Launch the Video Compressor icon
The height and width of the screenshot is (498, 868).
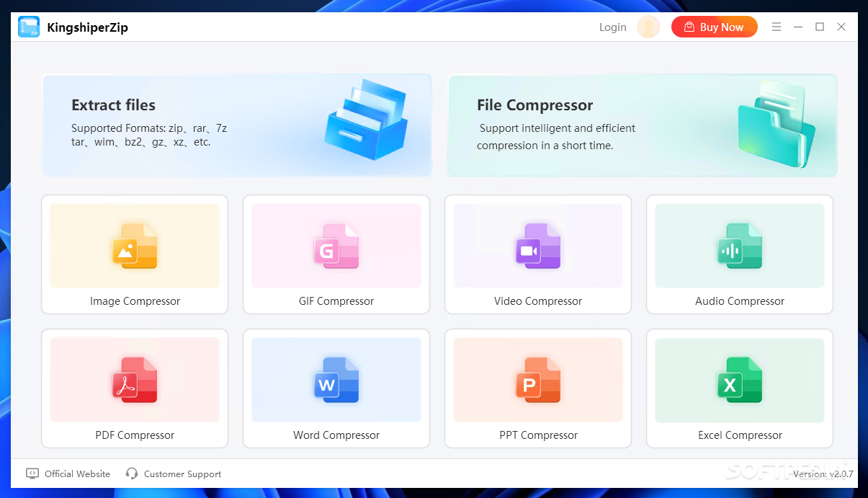[538, 246]
